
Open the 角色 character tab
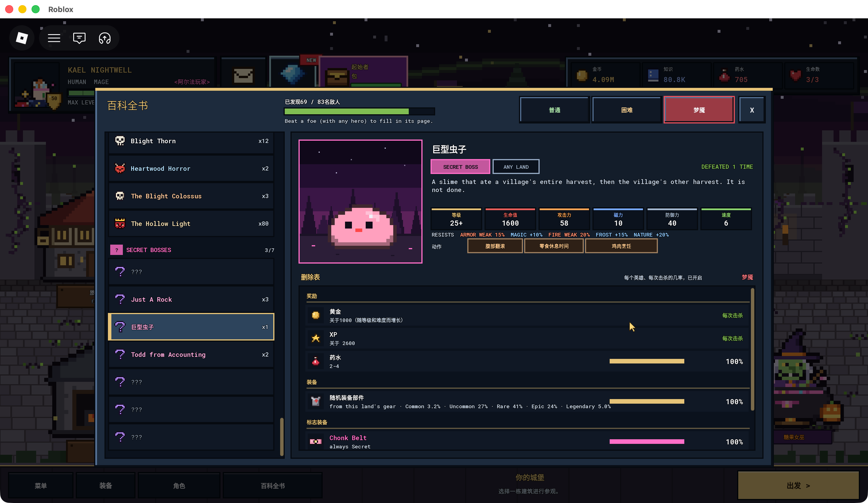179,485
